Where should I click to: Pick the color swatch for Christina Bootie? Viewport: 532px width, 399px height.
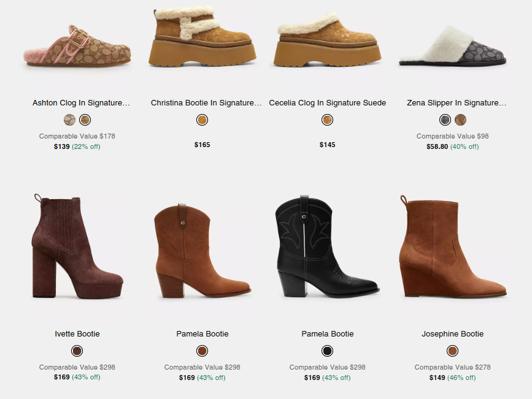(202, 120)
